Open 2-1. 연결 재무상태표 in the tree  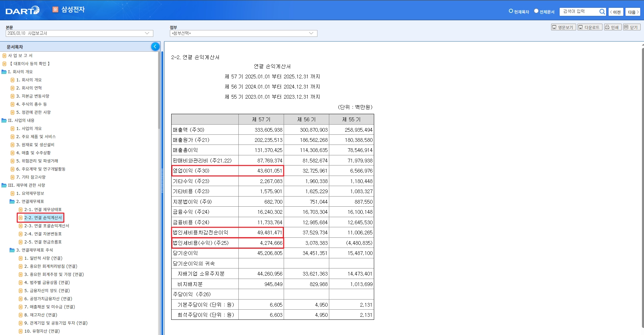pos(43,210)
